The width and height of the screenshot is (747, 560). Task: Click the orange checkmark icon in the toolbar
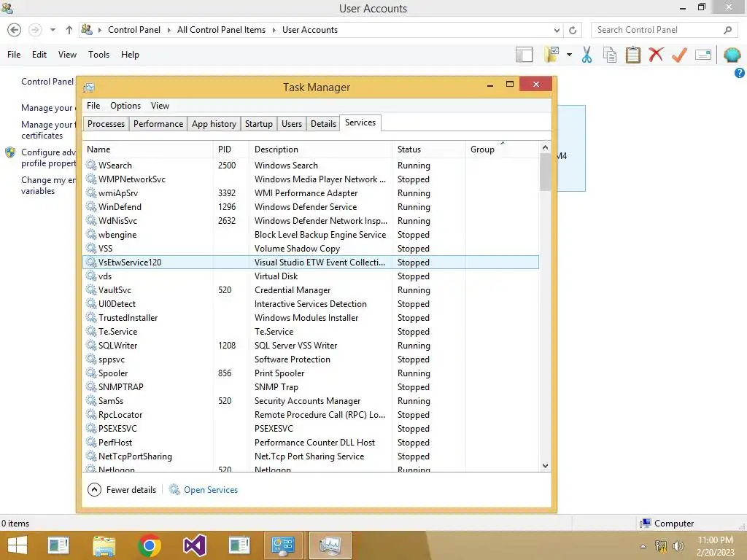pyautogui.click(x=679, y=55)
